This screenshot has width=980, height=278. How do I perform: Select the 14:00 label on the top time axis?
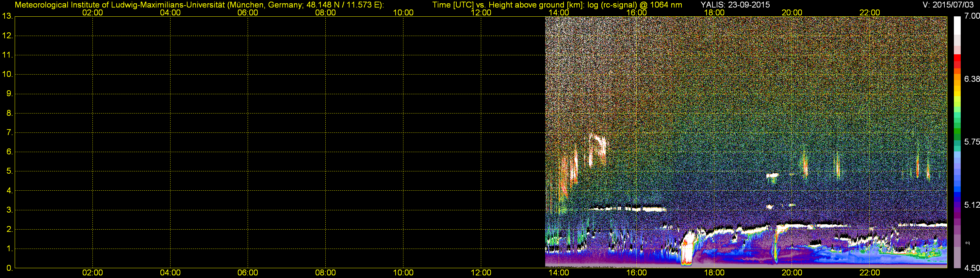[559, 12]
